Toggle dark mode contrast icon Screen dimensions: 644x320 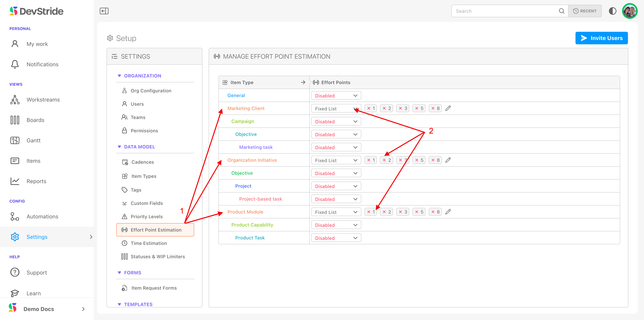click(x=612, y=11)
